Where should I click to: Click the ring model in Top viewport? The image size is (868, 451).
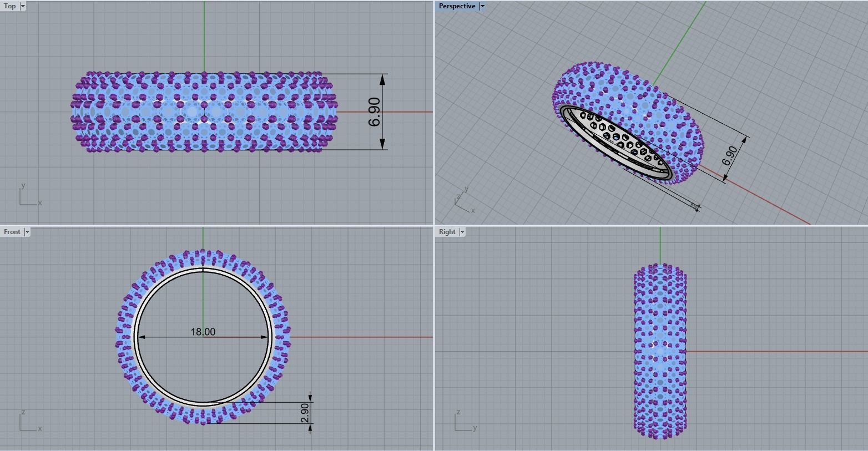(204, 112)
